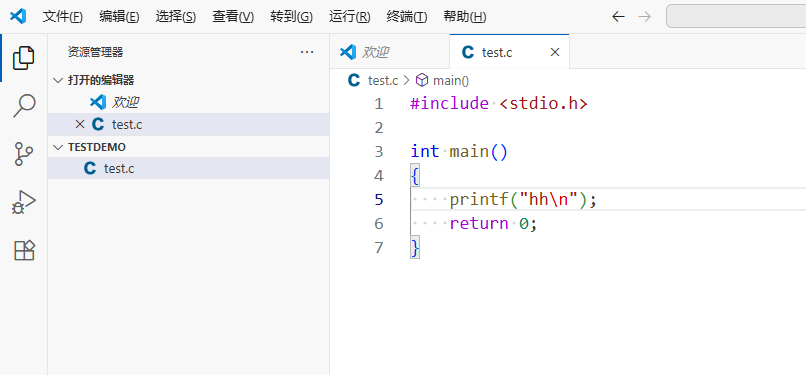Collapse the TESTDEMO folder section
Viewport: 806px width, 375px height.
[x=188, y=147]
